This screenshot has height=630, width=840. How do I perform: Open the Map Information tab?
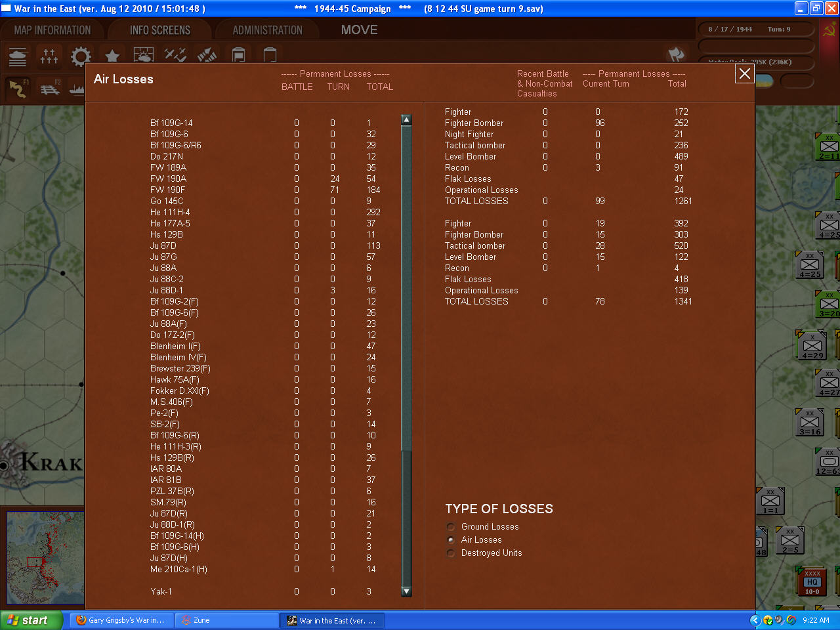52,30
